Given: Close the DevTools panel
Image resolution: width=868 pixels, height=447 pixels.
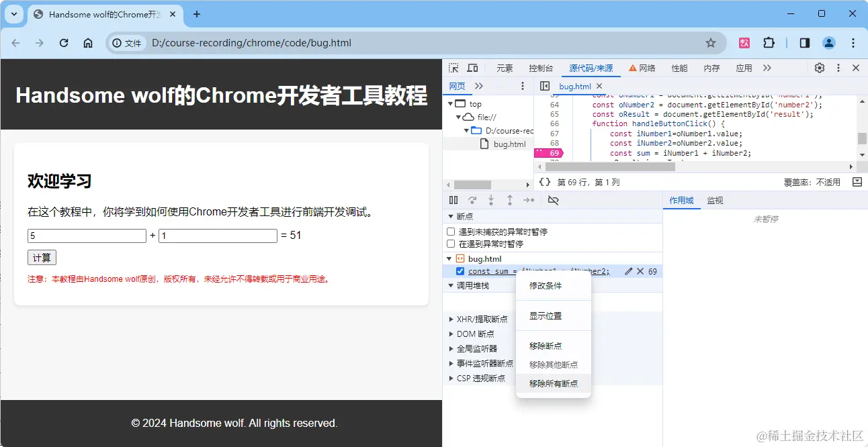Looking at the screenshot, I should pyautogui.click(x=856, y=68).
